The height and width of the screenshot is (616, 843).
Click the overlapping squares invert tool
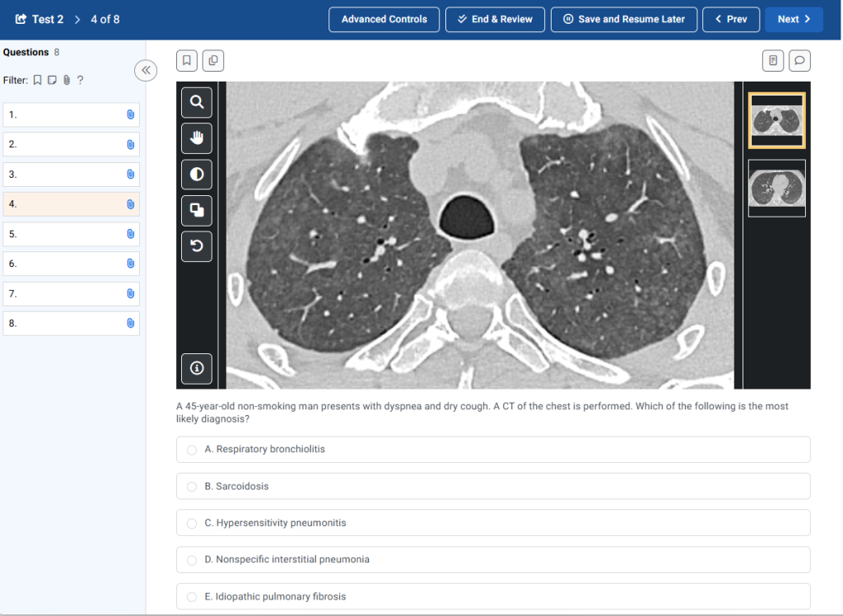pos(197,210)
